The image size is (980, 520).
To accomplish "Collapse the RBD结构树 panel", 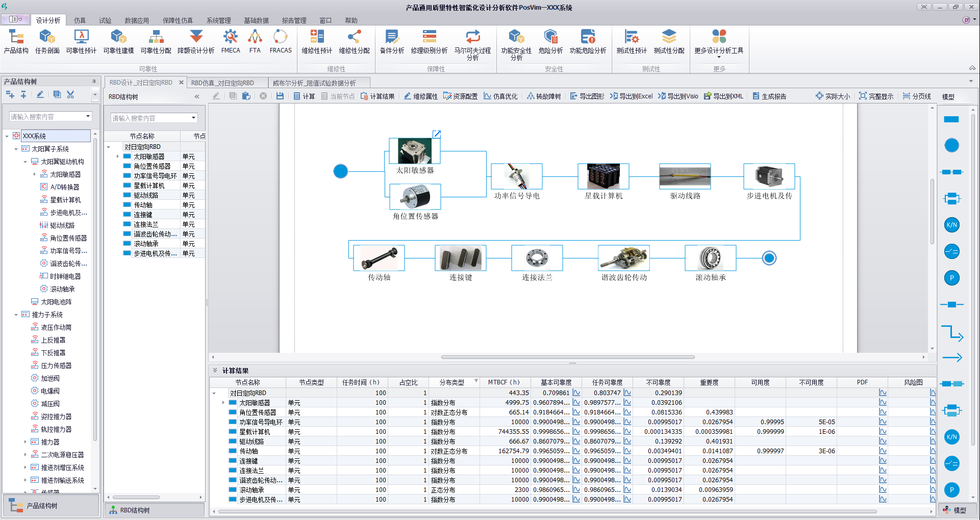I will pyautogui.click(x=197, y=96).
